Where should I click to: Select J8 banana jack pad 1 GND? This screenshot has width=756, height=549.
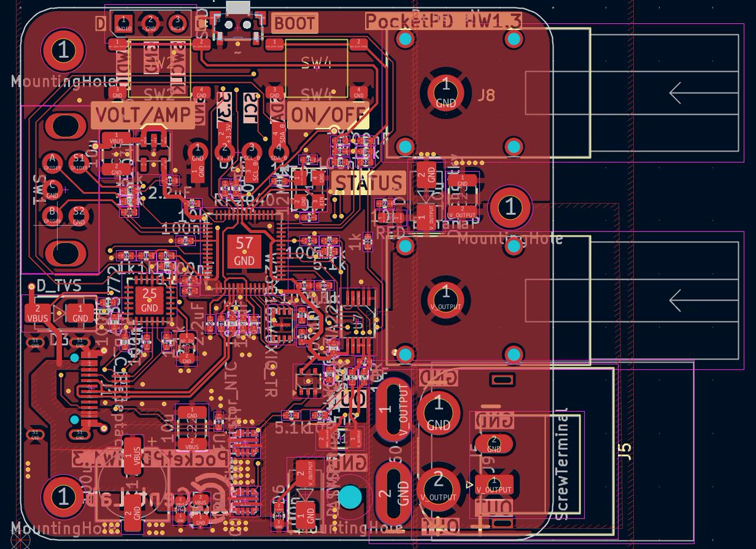coord(446,93)
